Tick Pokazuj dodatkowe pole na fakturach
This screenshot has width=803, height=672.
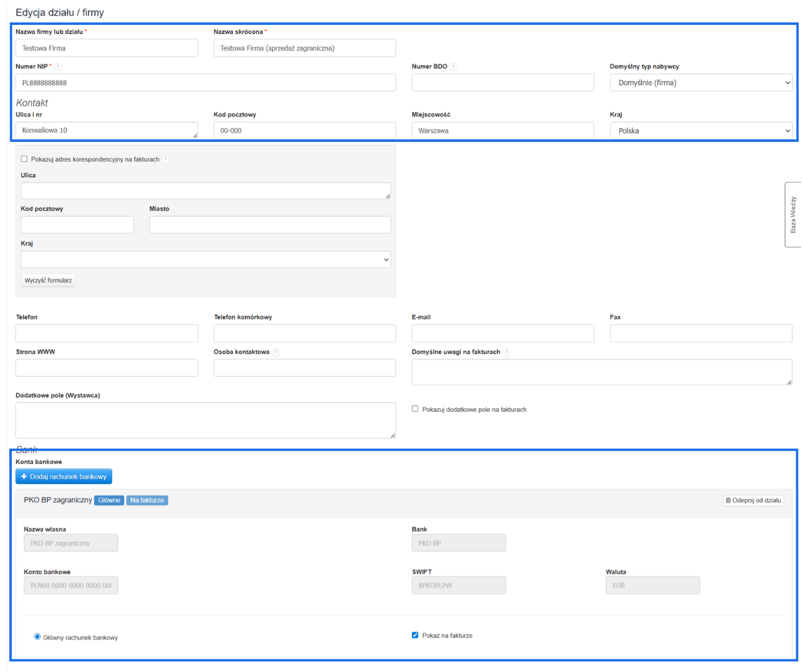click(415, 409)
